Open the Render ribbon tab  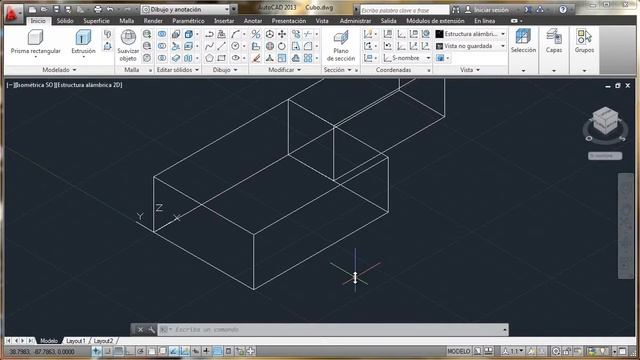pyautogui.click(x=153, y=21)
